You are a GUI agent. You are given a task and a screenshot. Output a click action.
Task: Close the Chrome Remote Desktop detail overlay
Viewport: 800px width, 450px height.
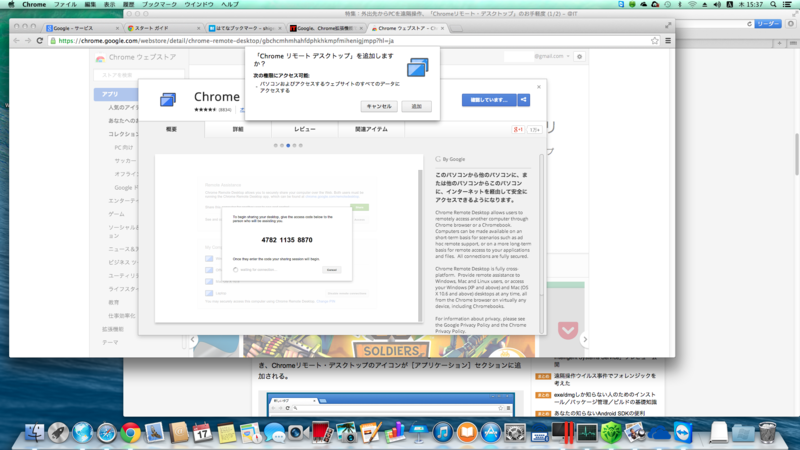pos(539,87)
